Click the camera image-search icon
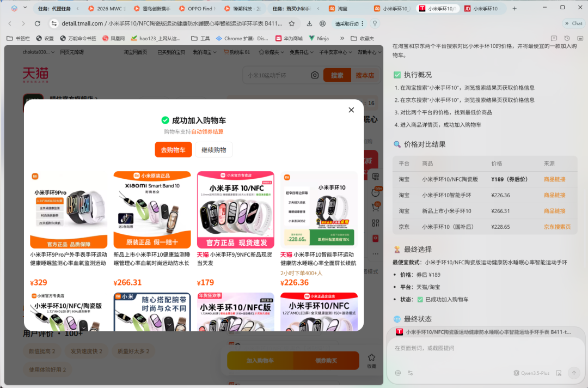588x388 pixels. click(x=315, y=75)
